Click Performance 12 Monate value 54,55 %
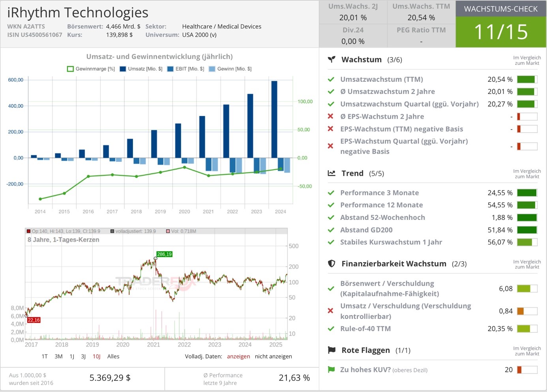 pyautogui.click(x=500, y=205)
